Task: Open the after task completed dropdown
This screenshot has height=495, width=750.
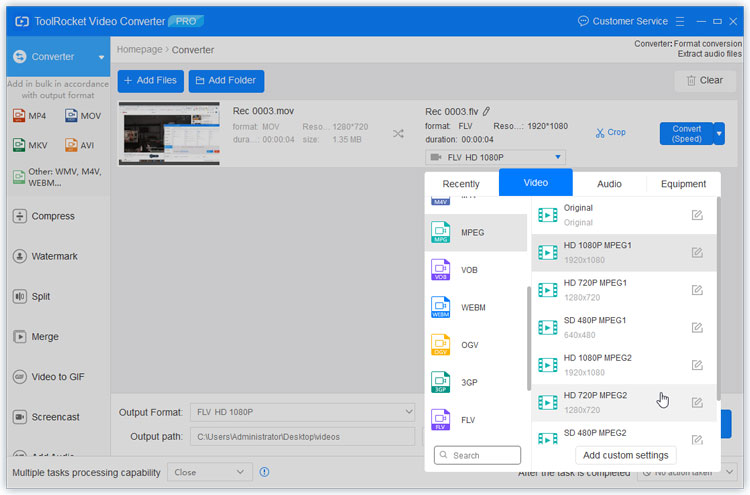Action: (x=686, y=473)
